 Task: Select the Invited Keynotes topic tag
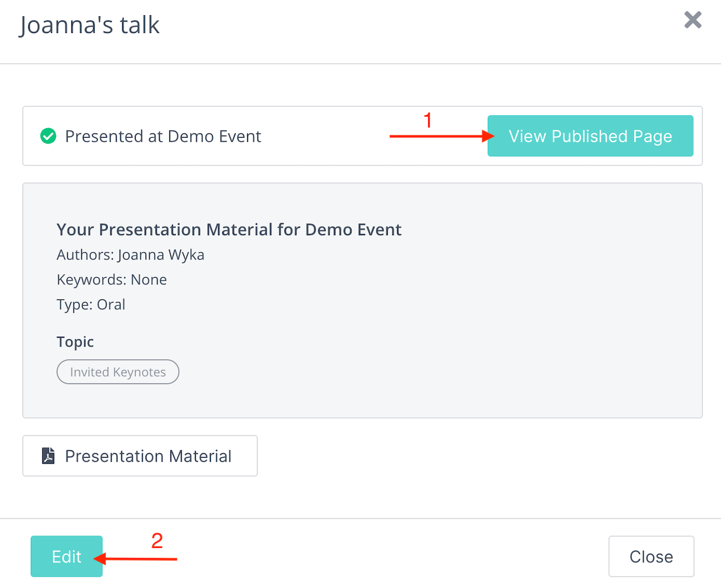(118, 372)
